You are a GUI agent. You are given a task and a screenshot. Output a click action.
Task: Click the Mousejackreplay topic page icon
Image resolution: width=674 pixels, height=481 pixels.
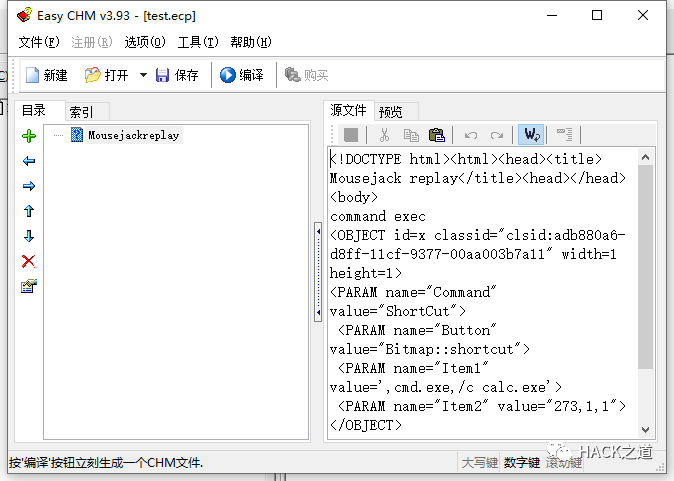77,135
